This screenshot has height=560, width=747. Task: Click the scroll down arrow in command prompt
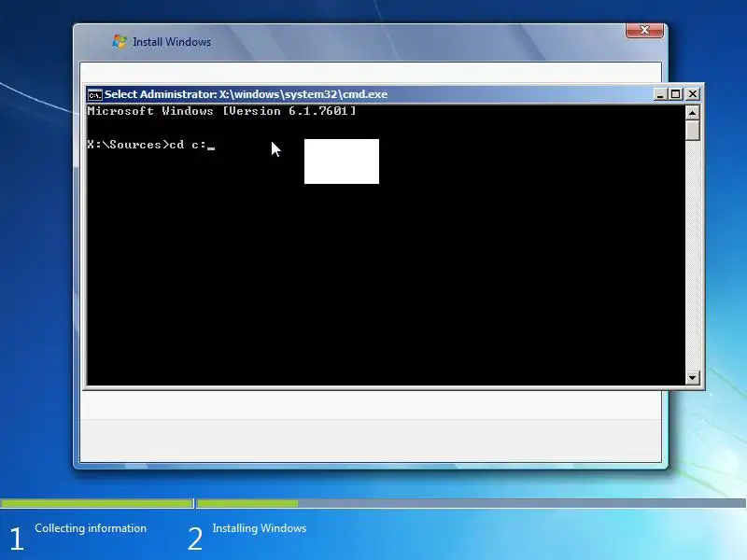pos(692,378)
